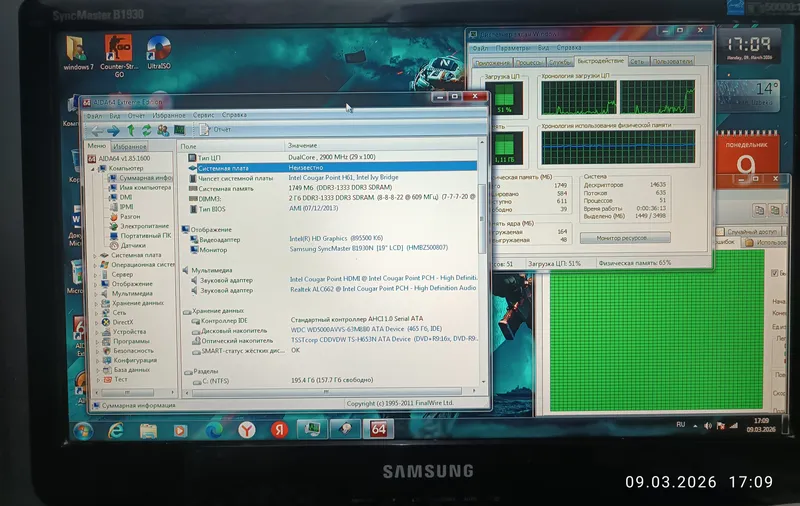Click the Значение column header
Screen dimensions: 800x506
[x=381, y=145]
